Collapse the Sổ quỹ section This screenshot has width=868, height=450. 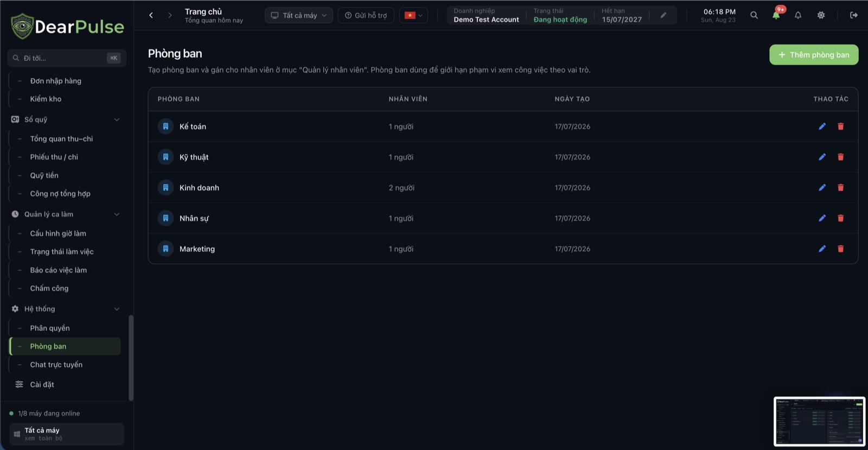tap(117, 119)
